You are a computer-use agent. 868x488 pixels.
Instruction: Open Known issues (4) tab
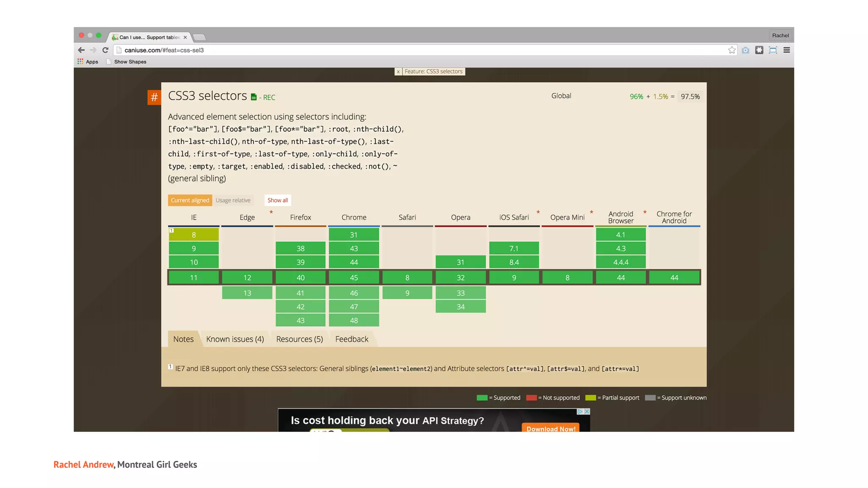[235, 339]
